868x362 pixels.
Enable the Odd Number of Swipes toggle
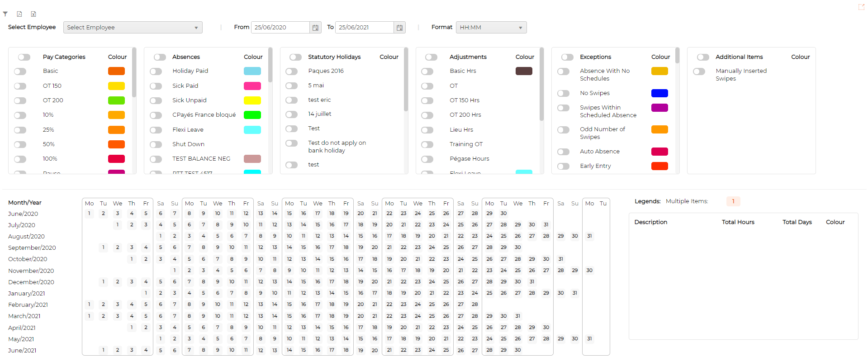[564, 130]
